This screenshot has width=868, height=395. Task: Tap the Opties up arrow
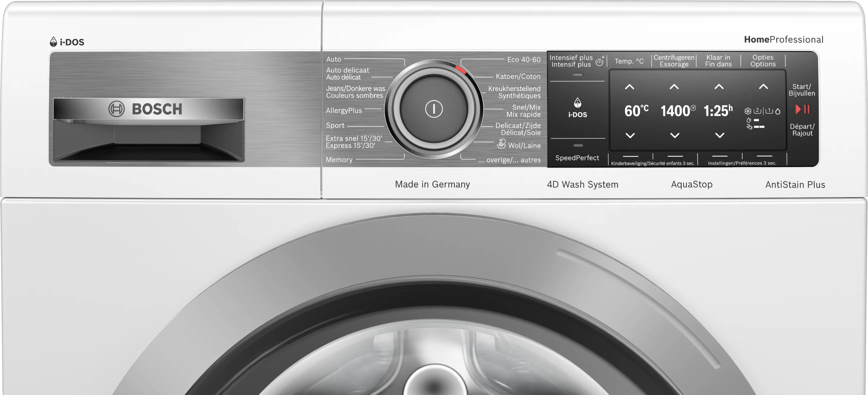763,87
